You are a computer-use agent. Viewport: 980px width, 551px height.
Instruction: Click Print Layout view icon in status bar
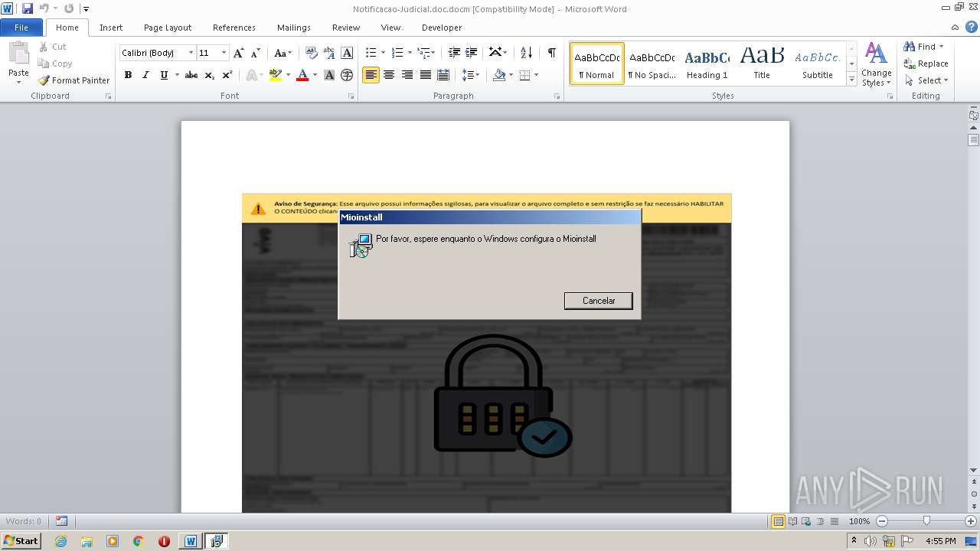778,521
